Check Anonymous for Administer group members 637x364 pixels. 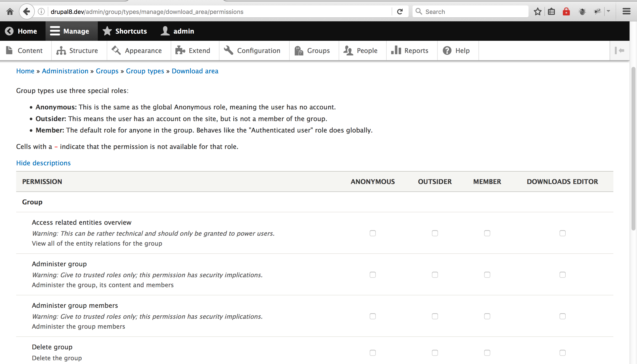(x=372, y=316)
